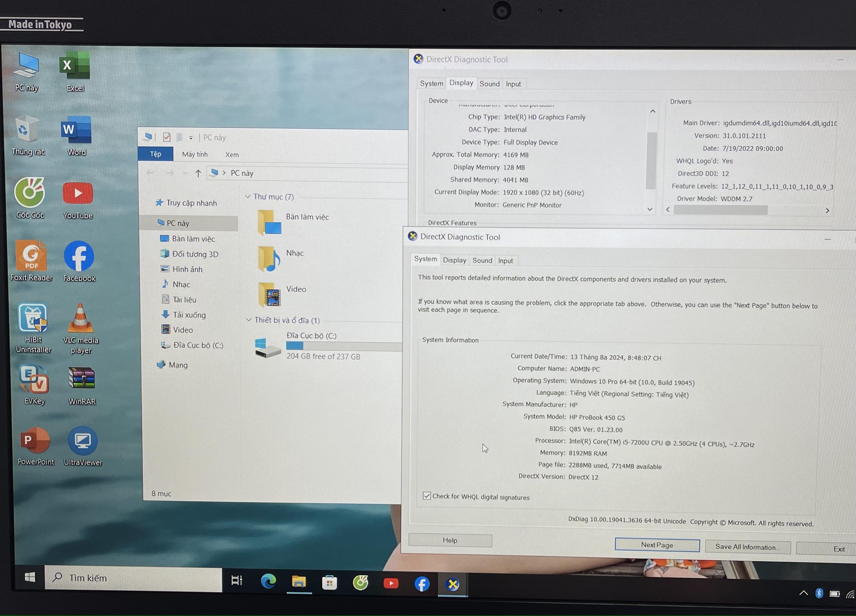Click the Help button
Viewport: 856px width, 616px height.
click(450, 540)
